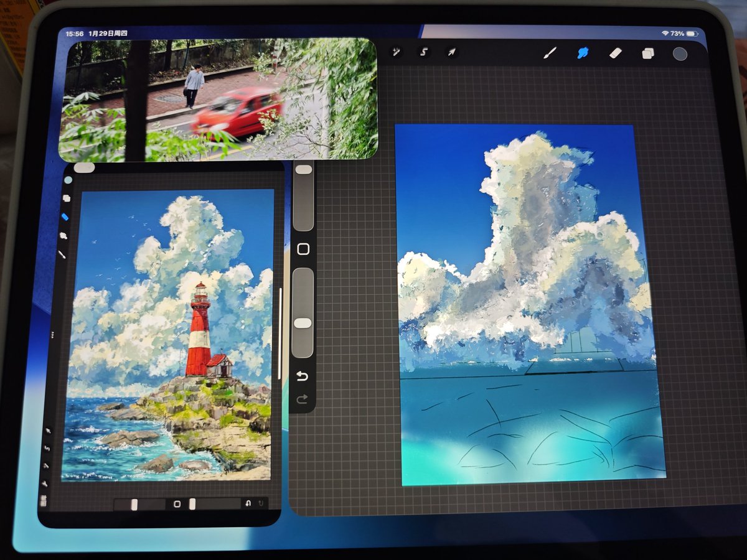Select Transform arrow in the lighthouse window

48,431
